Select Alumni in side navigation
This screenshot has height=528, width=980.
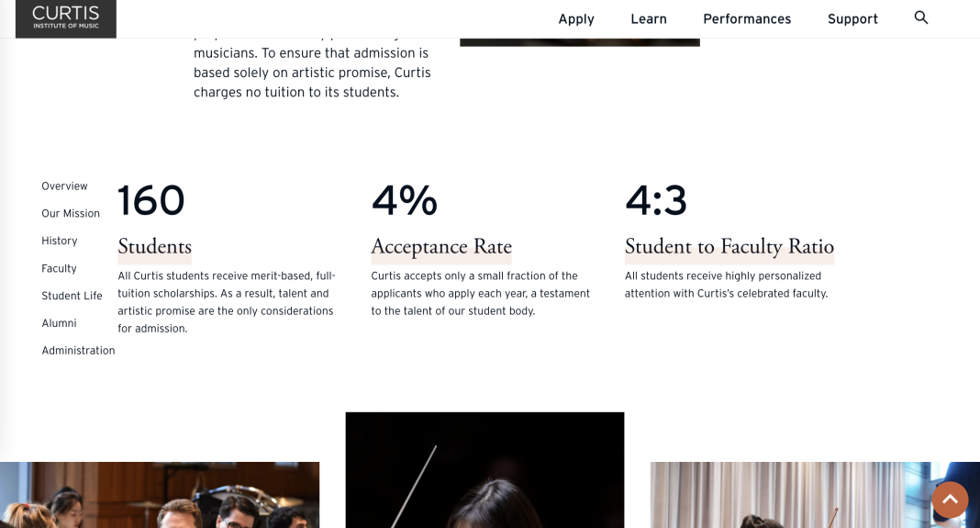pos(59,323)
